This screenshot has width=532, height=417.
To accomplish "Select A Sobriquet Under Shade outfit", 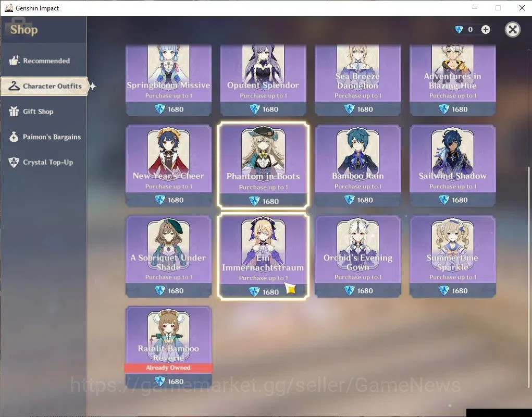I will 169,256.
